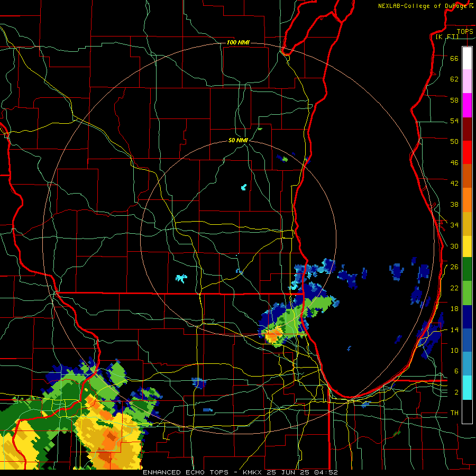Select the bright red legend color band
Image resolution: width=476 pixels, height=476 pixels.
(467, 152)
